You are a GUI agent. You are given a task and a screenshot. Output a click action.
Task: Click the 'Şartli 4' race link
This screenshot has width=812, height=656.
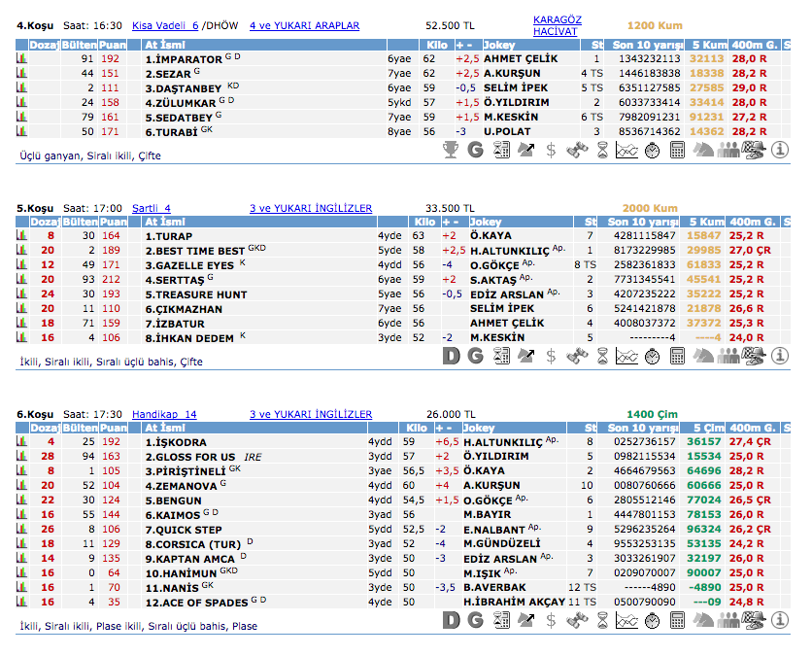(152, 208)
